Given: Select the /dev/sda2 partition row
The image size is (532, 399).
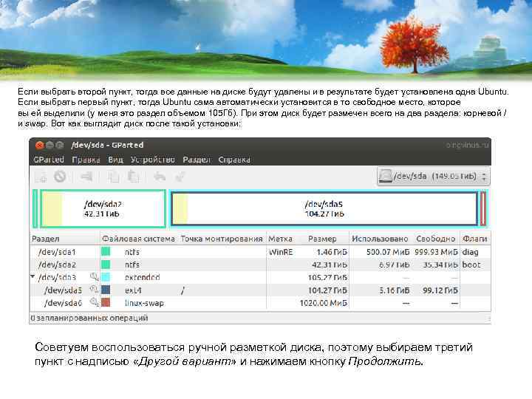Looking at the screenshot, I should point(260,265).
